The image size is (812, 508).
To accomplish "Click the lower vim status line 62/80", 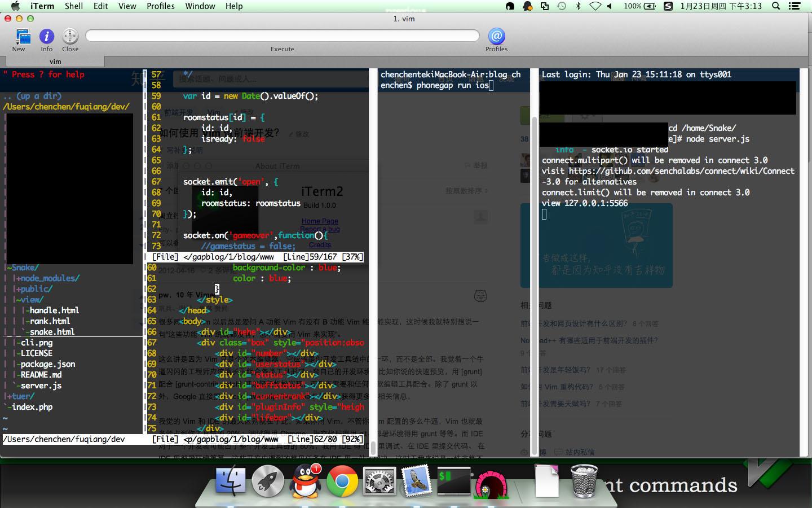I will [x=255, y=439].
